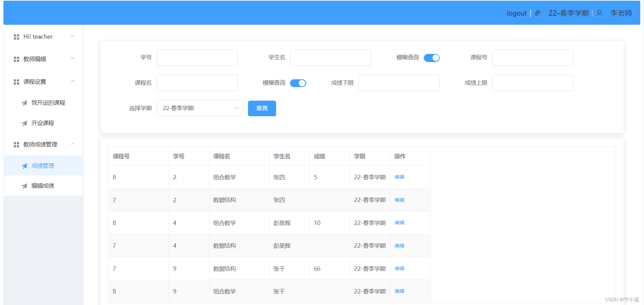This screenshot has width=644, height=305.
Task: Click the grid icon beside 教师编辑
Action: [16, 59]
